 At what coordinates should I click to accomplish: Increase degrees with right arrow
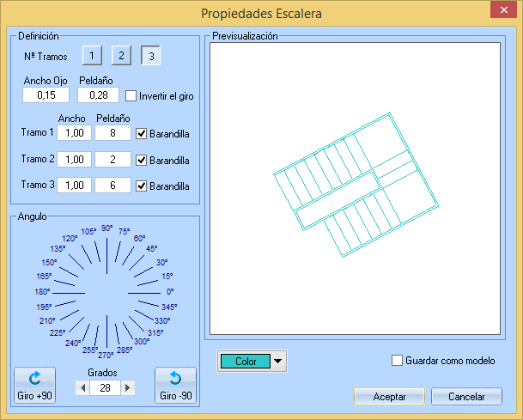tap(129, 388)
